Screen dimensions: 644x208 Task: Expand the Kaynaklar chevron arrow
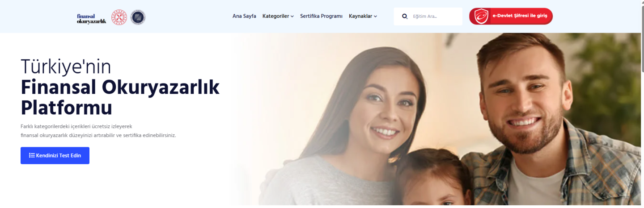click(x=375, y=17)
